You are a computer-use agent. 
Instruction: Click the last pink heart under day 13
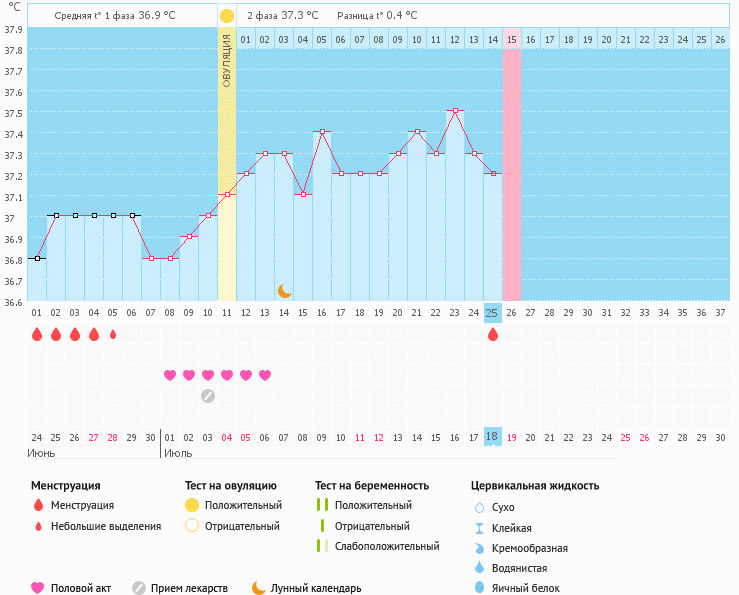[265, 375]
